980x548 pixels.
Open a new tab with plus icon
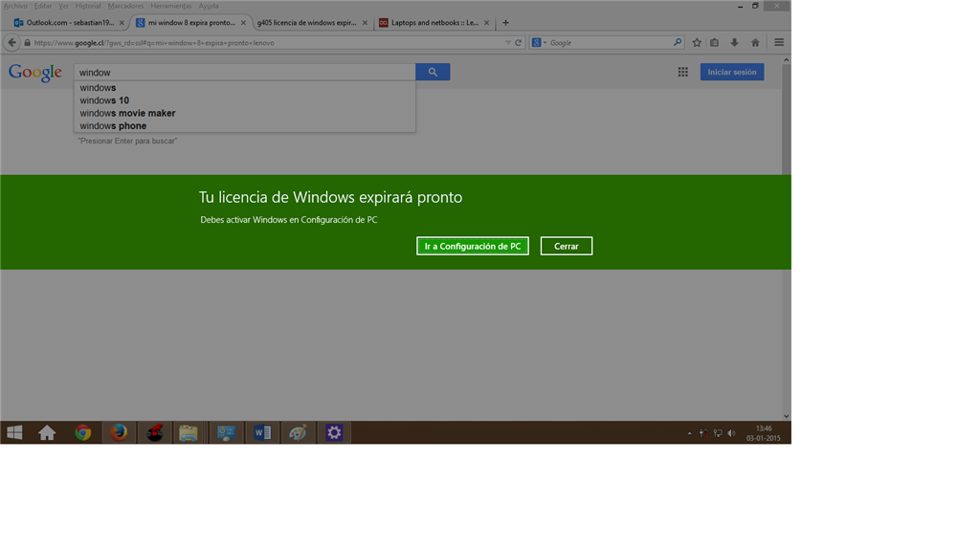tap(505, 23)
